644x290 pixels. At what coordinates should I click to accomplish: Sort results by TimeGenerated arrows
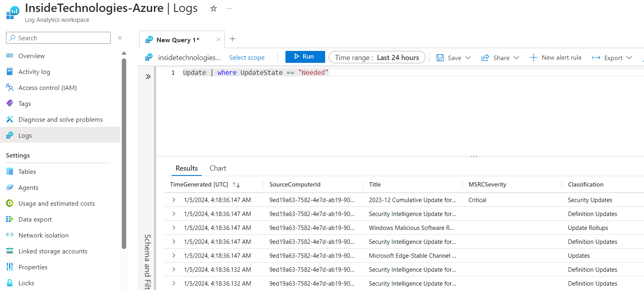(x=236, y=185)
